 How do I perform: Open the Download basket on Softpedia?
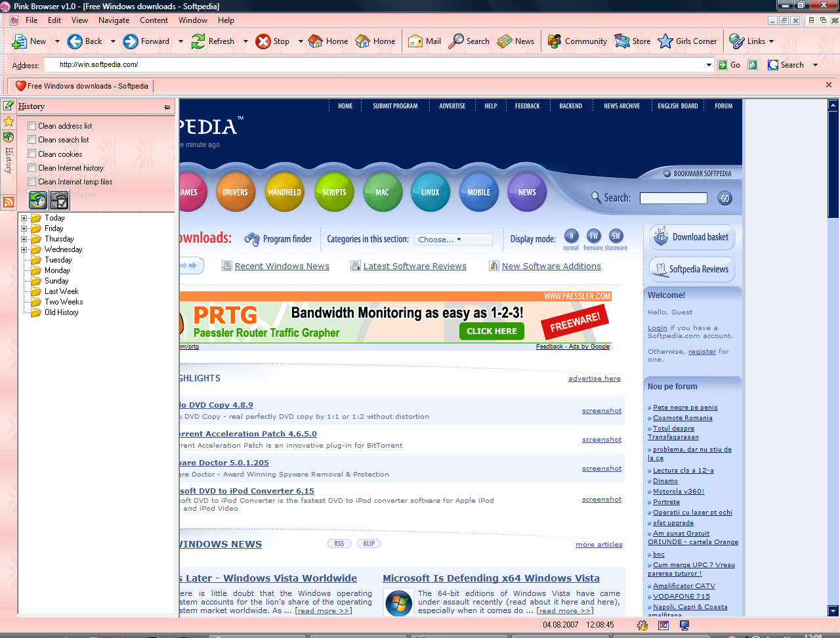692,237
